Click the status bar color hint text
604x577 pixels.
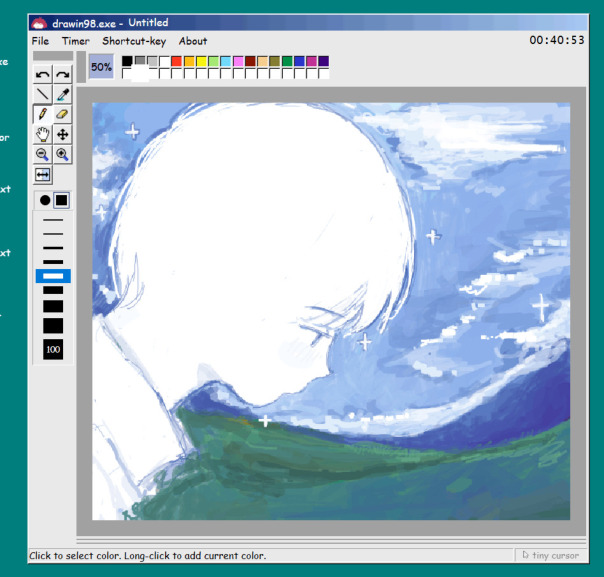pos(148,556)
